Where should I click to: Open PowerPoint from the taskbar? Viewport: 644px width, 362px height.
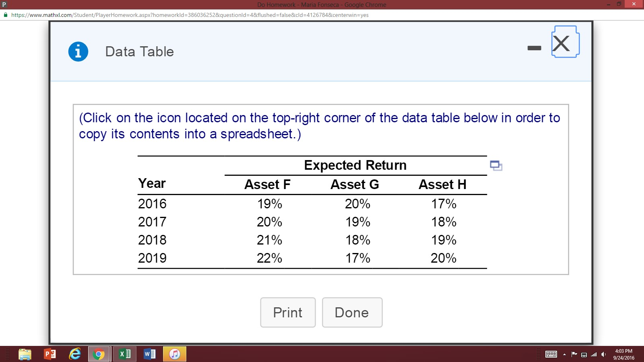pos(50,354)
